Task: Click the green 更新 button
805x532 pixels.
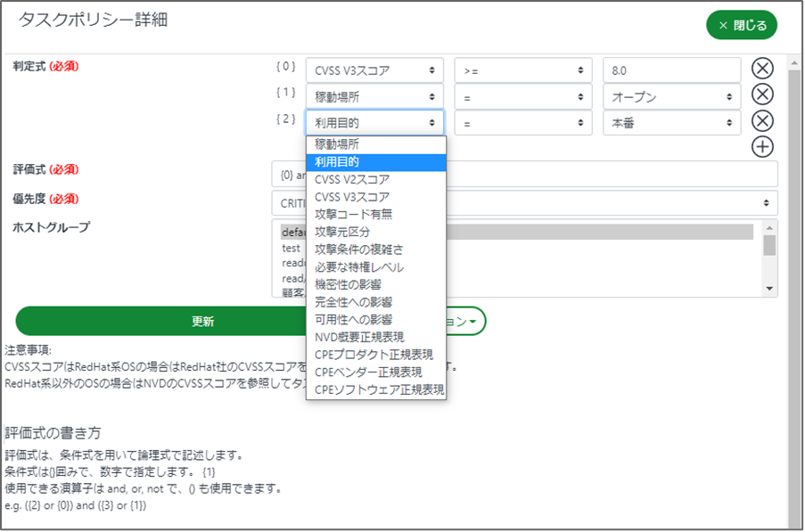Action: point(203,322)
